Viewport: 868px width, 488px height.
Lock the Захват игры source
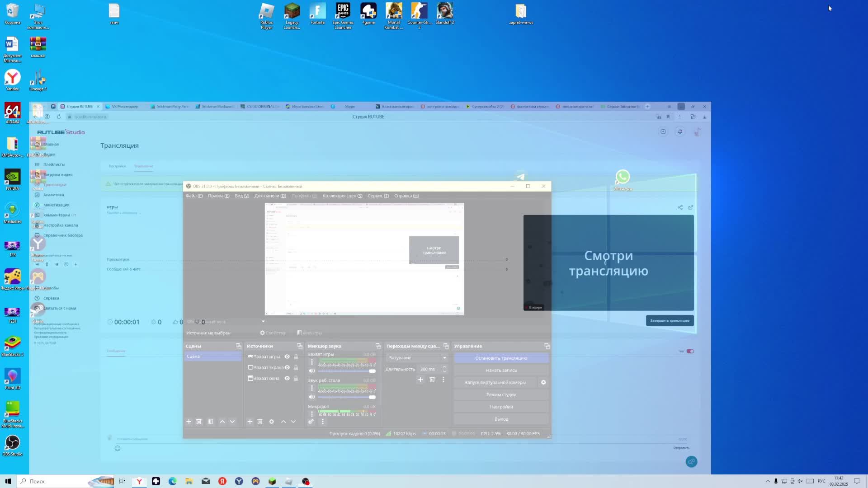pos(296,357)
